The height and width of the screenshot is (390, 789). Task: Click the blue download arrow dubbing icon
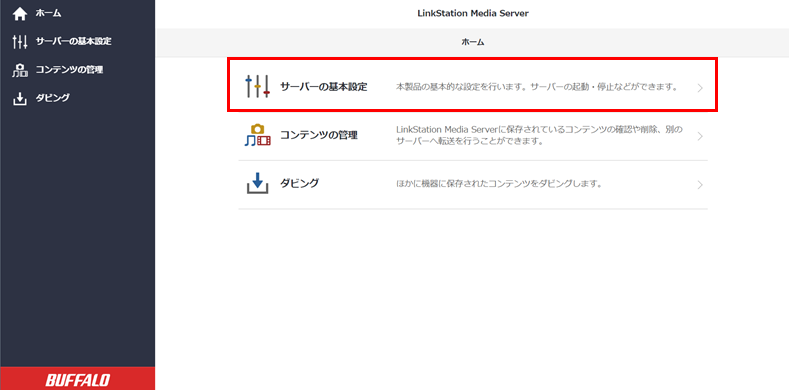click(258, 184)
